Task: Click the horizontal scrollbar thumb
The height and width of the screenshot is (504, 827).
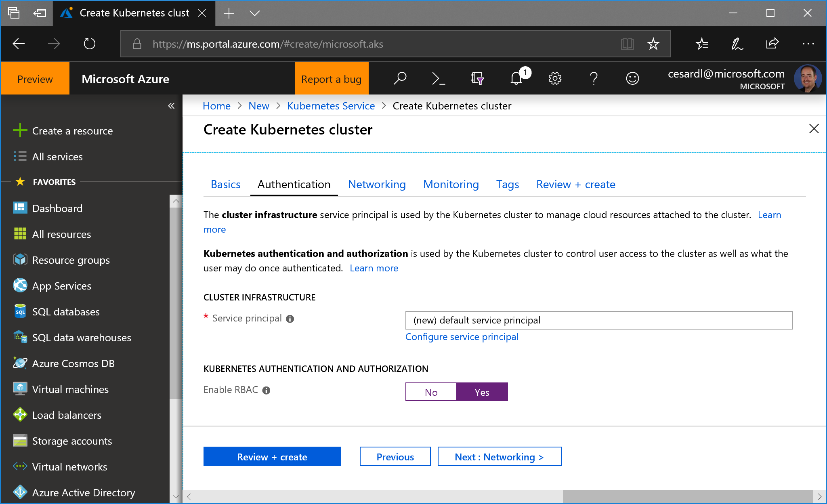Action: (x=687, y=496)
